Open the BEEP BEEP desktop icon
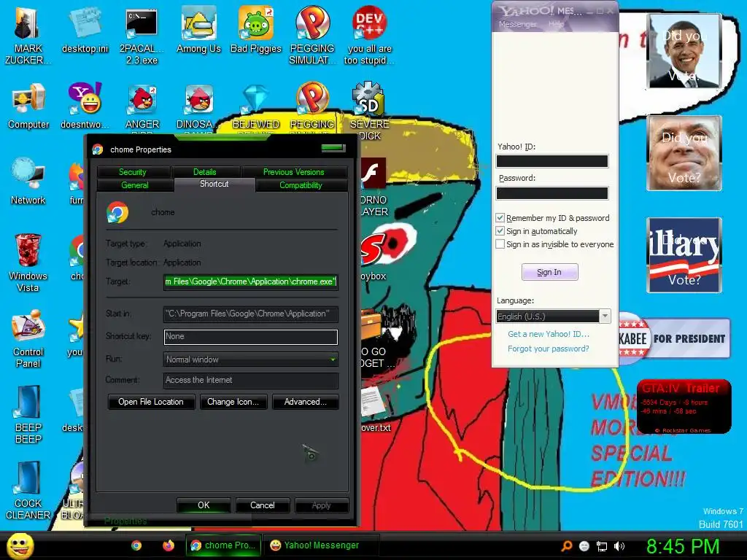 click(x=28, y=414)
